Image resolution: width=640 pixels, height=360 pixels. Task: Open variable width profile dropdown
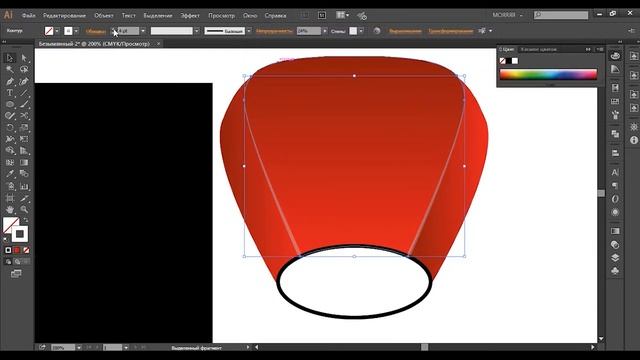197,31
